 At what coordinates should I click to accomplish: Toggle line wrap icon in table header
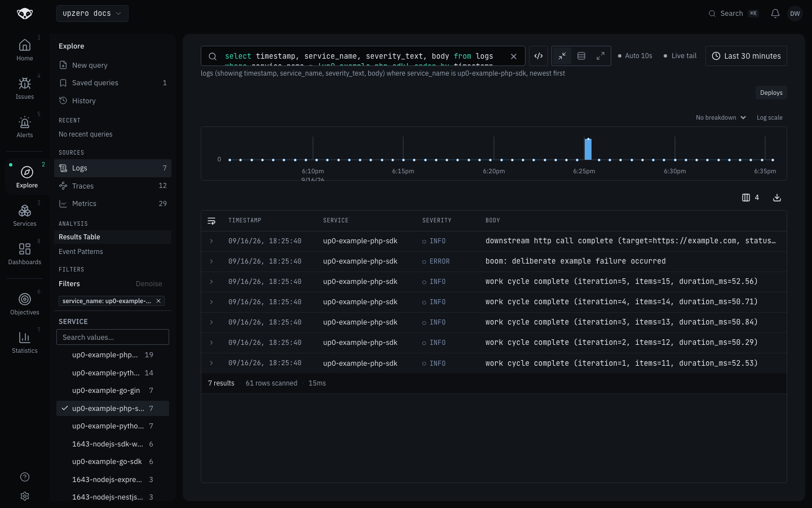[211, 221]
